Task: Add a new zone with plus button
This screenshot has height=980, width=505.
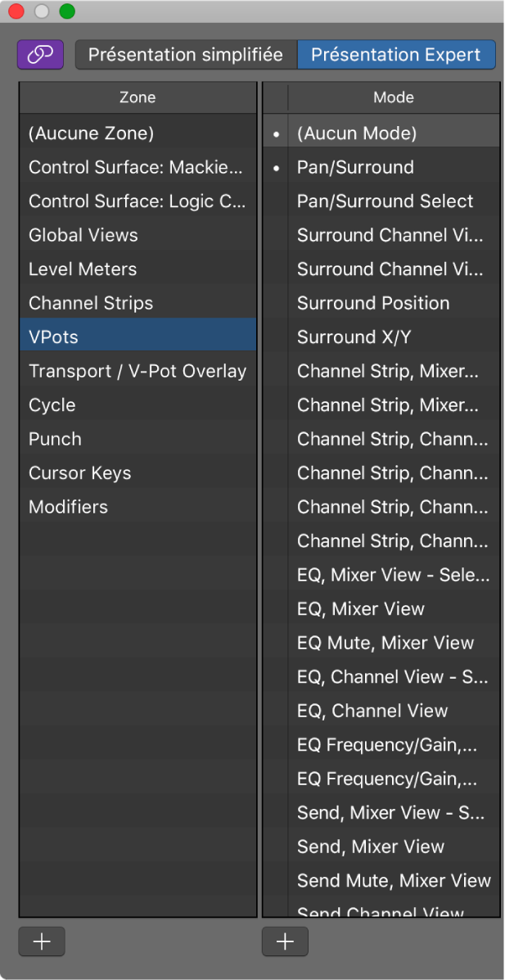Action: (41, 942)
